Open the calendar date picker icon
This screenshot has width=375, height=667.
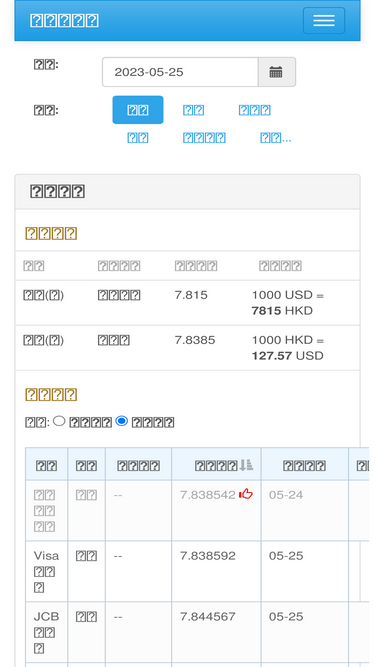coord(276,72)
